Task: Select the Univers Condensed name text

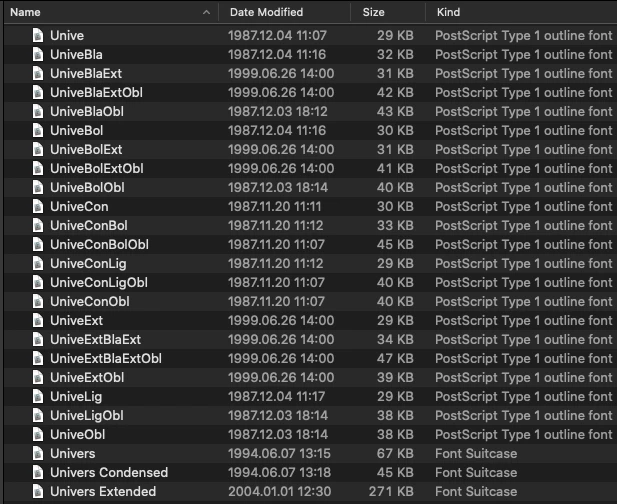Action: click(x=109, y=473)
